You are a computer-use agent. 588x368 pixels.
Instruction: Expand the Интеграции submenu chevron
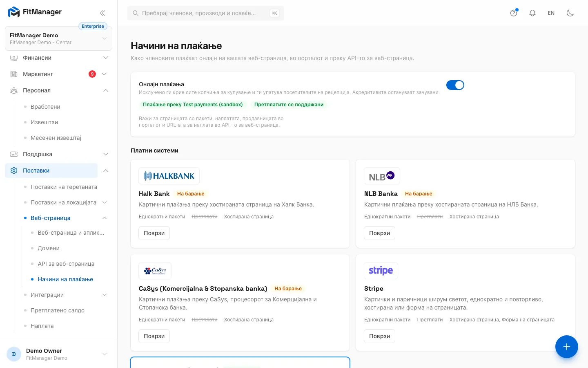105,295
